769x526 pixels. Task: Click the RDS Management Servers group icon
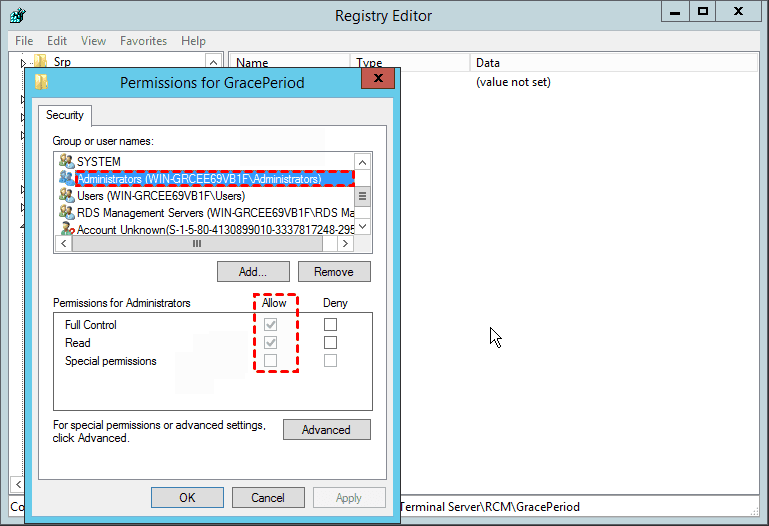coord(67,212)
